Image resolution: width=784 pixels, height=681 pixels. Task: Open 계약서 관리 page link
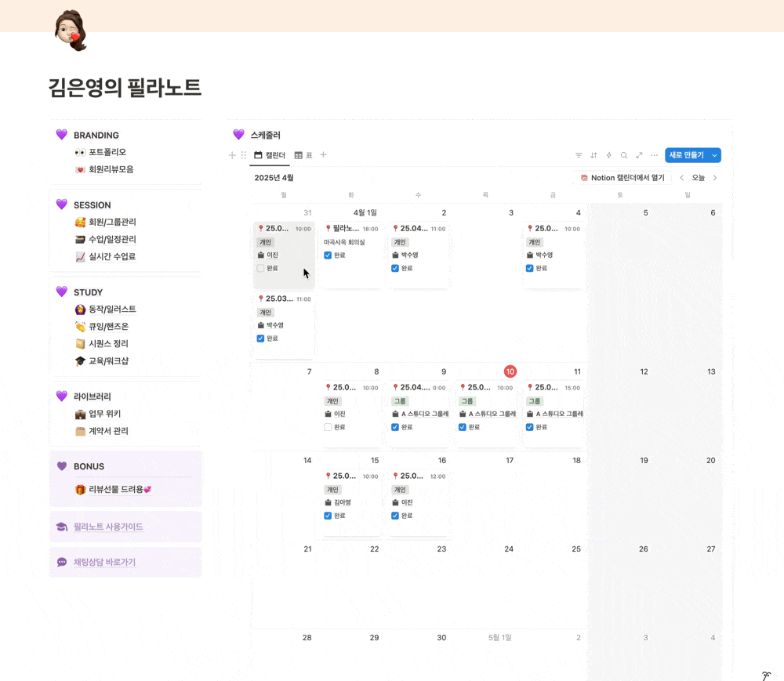coord(108,431)
